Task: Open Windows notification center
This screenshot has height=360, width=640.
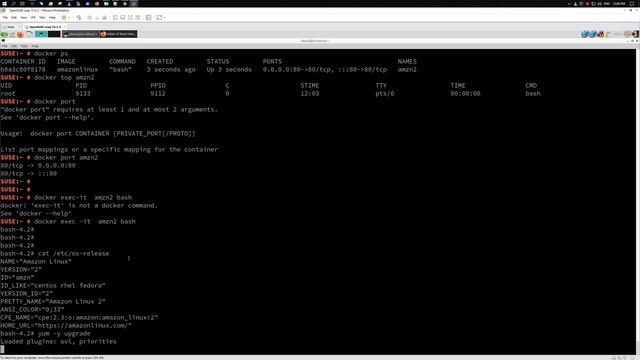Action: pos(632,4)
